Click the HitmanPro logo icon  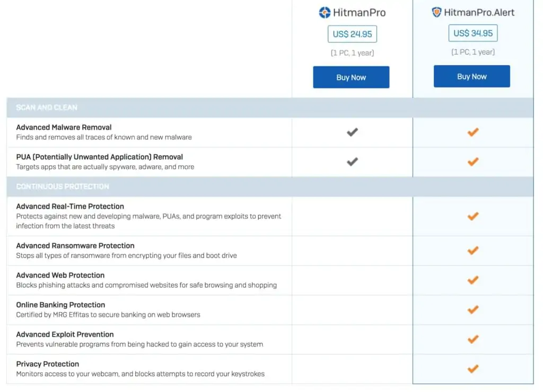click(x=325, y=13)
